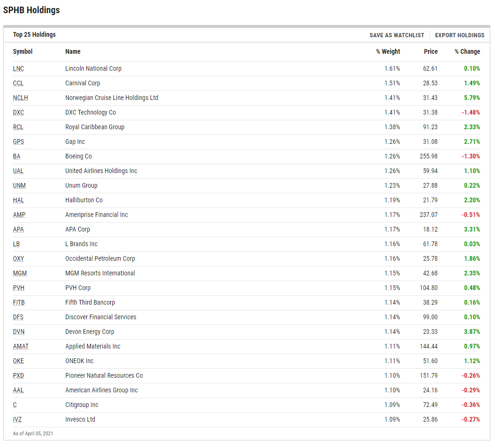
Task: Click the DXC Technology Co name
Action: pos(91,112)
